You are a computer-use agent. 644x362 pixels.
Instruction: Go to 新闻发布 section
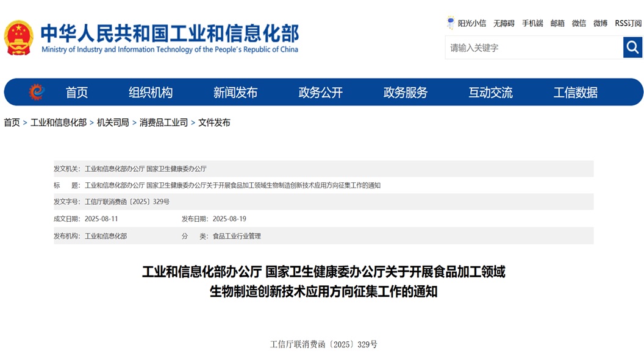click(235, 93)
